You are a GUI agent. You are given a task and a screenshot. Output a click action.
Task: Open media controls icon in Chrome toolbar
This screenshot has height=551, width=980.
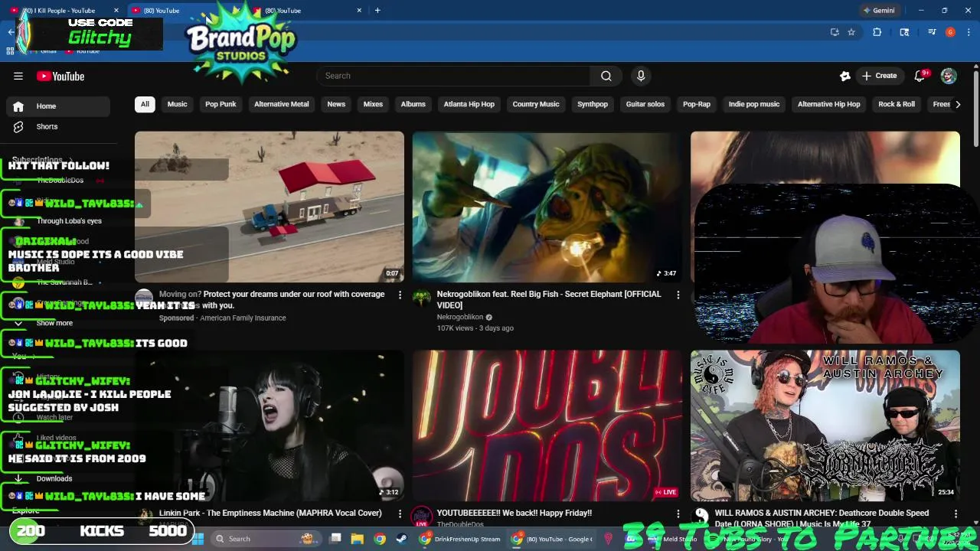932,32
